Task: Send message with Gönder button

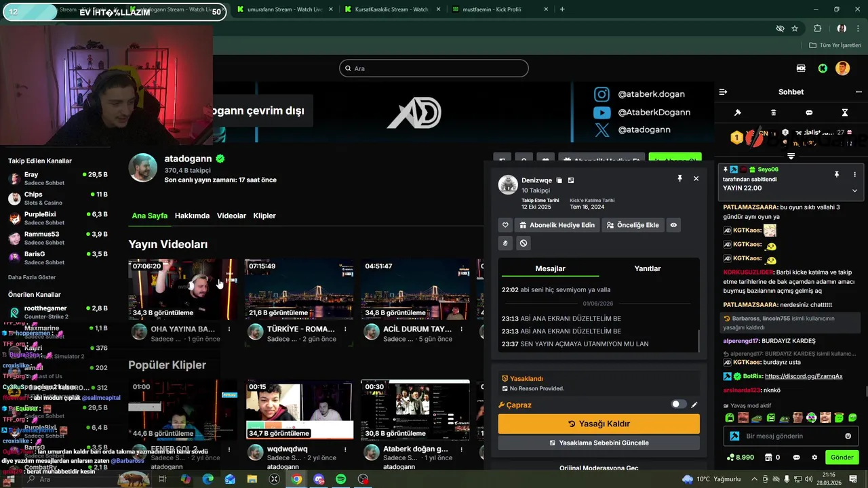Action: click(842, 457)
